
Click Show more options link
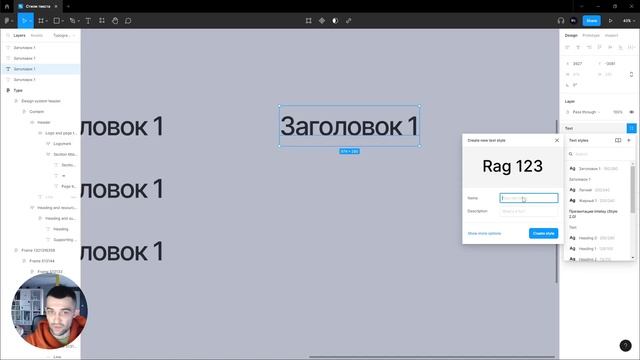tap(484, 233)
